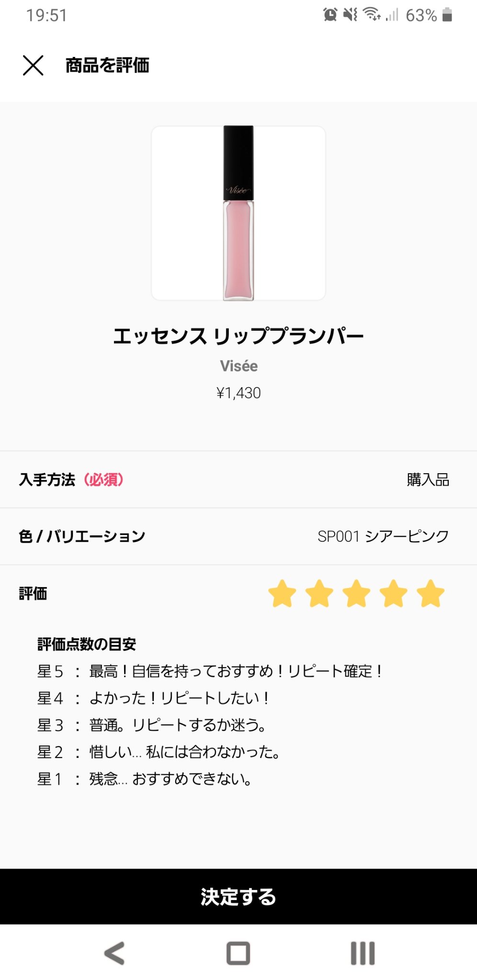Image resolution: width=477 pixels, height=980 pixels.
Task: Set rating to one star
Action: coord(282,593)
